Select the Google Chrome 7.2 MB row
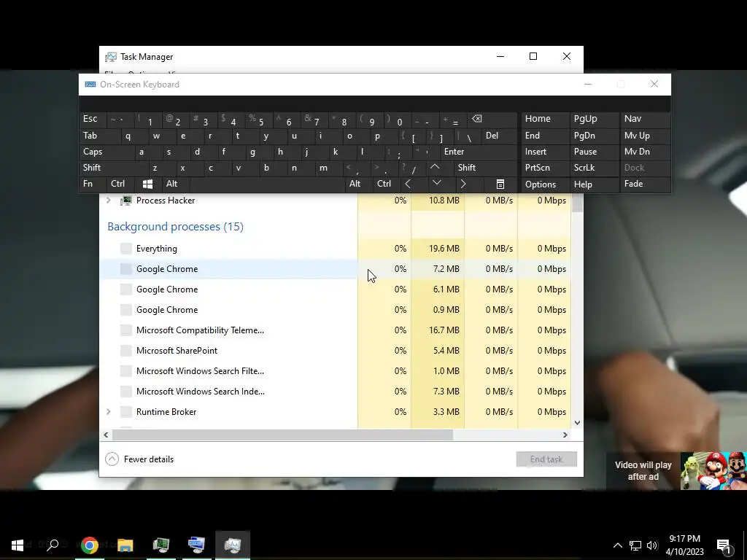This screenshot has width=747, height=560. 335,269
